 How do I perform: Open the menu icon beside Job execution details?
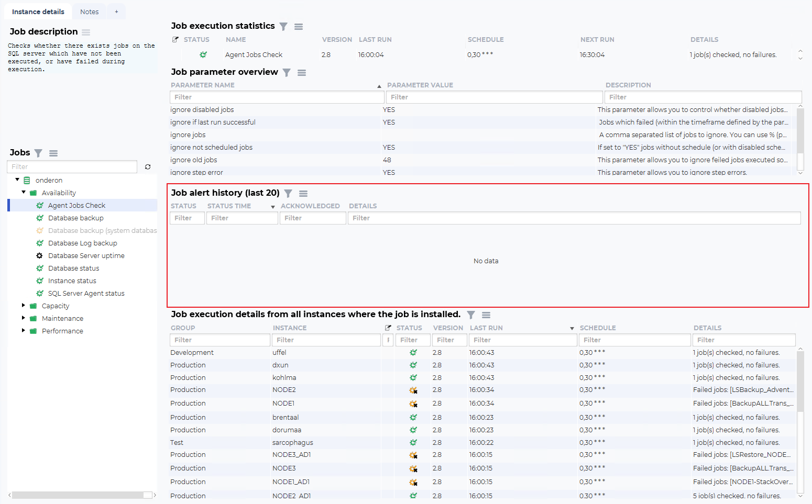(x=486, y=315)
